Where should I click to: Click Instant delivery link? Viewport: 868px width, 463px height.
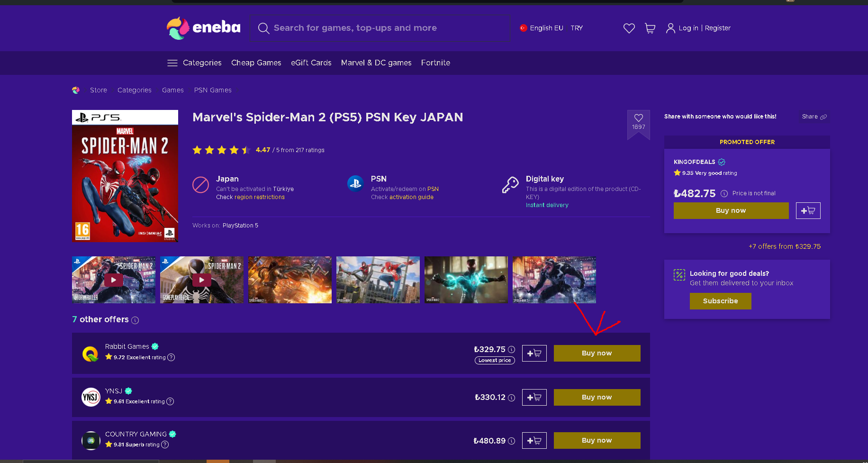[x=547, y=205]
